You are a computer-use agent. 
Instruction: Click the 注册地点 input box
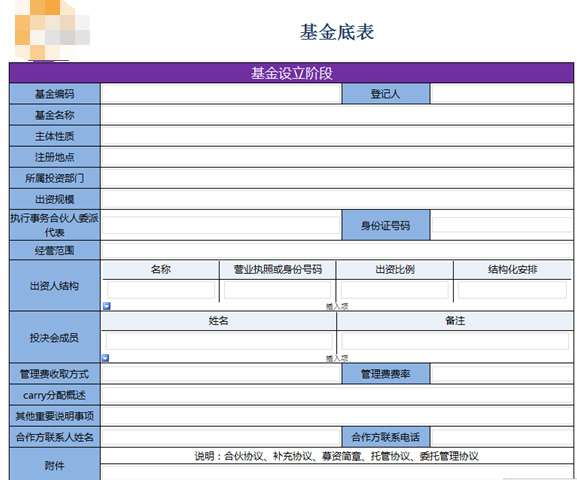337,157
